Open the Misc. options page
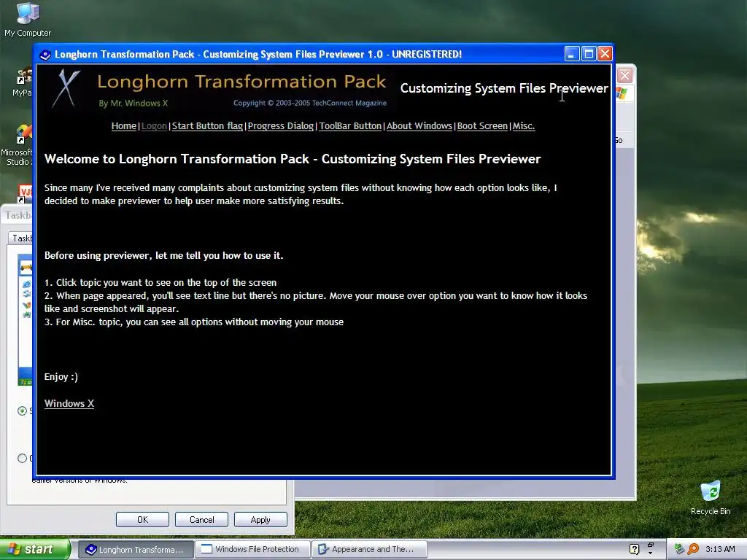This screenshot has width=747, height=560. 524,125
